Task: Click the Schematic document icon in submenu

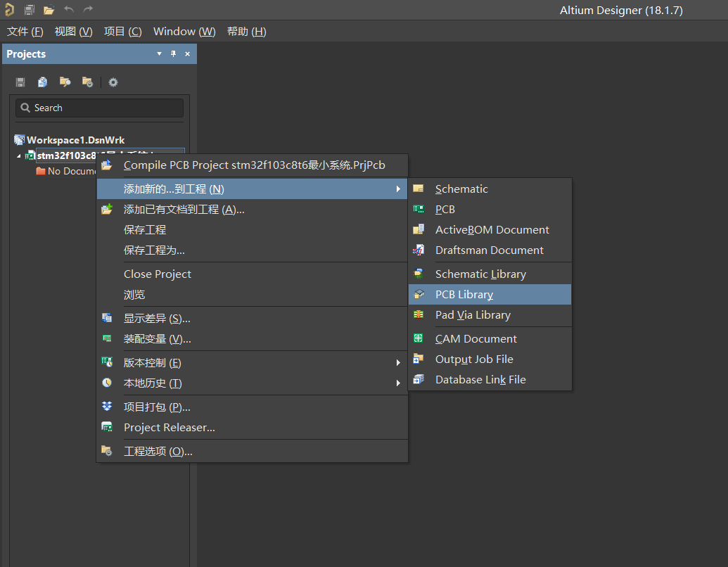Action: [419, 189]
